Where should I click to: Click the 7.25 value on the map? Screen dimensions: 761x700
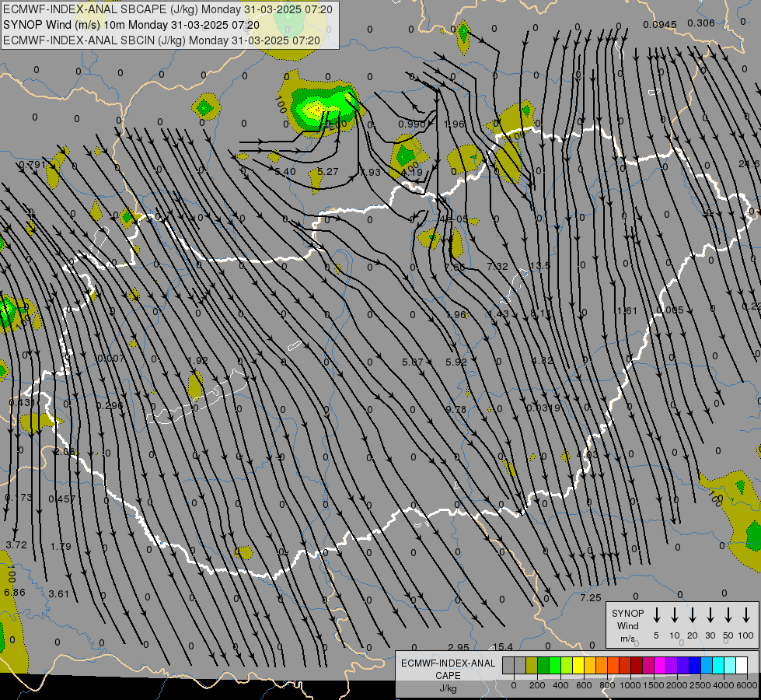point(591,598)
